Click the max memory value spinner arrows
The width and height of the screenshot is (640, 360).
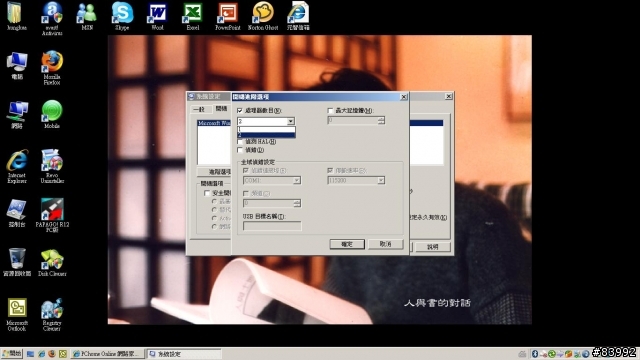(x=381, y=120)
